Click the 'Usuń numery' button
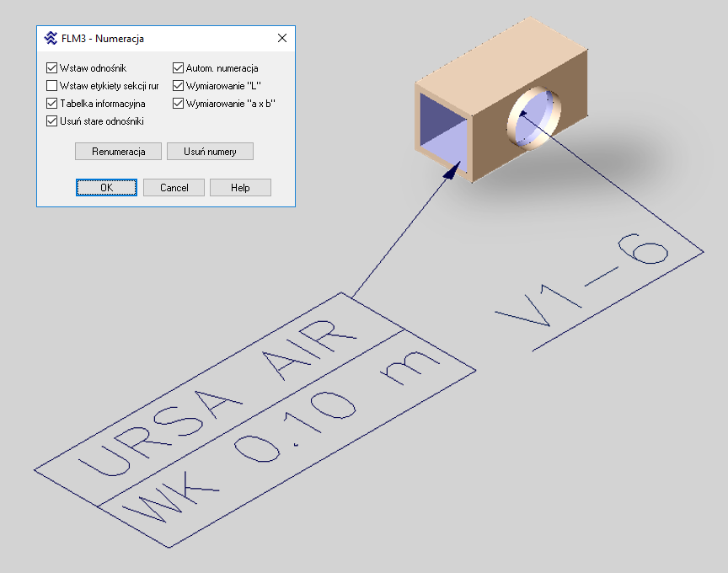Screen dimensions: 728x573 tap(210, 152)
